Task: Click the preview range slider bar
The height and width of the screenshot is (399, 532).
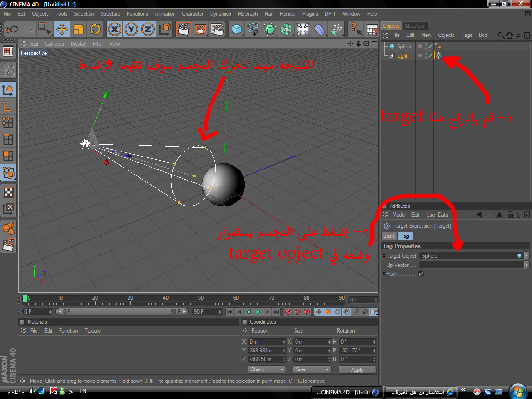Action: 122,311
